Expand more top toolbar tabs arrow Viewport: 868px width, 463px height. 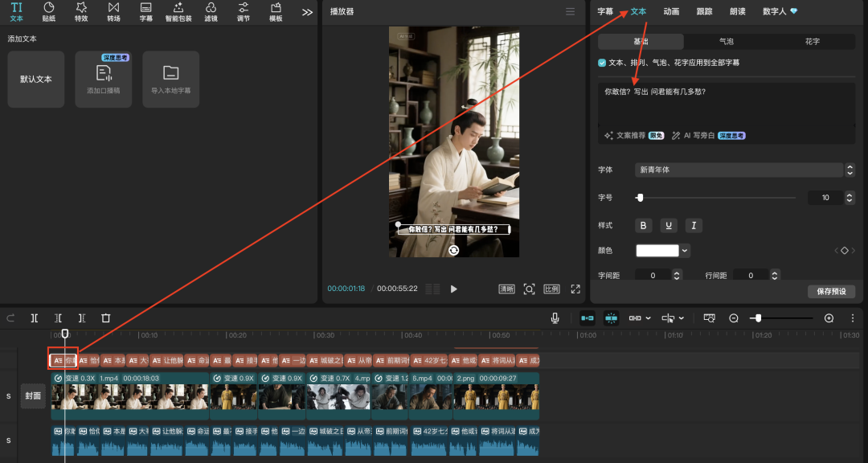307,12
